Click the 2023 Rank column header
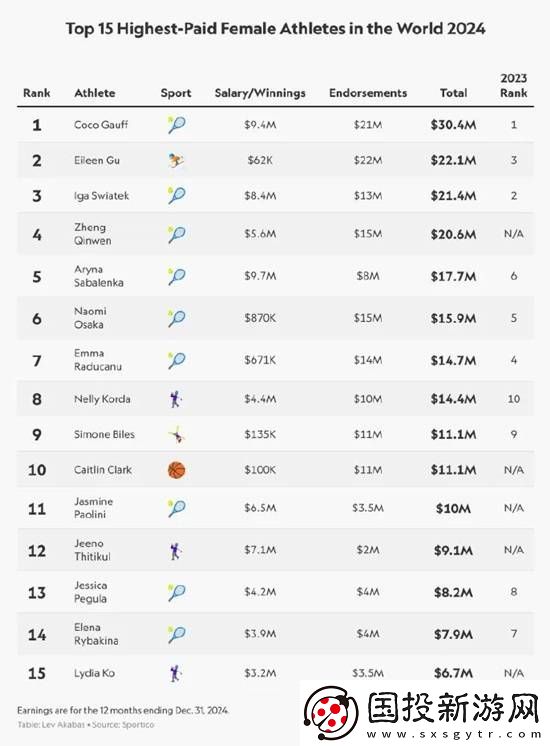This screenshot has width=550, height=746. coord(513,85)
